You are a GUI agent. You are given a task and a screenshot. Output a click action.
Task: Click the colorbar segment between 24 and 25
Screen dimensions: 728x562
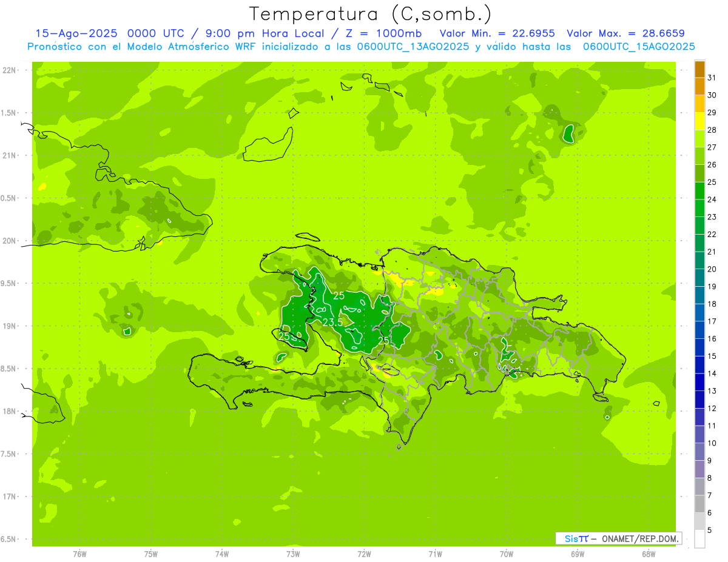tap(699, 191)
